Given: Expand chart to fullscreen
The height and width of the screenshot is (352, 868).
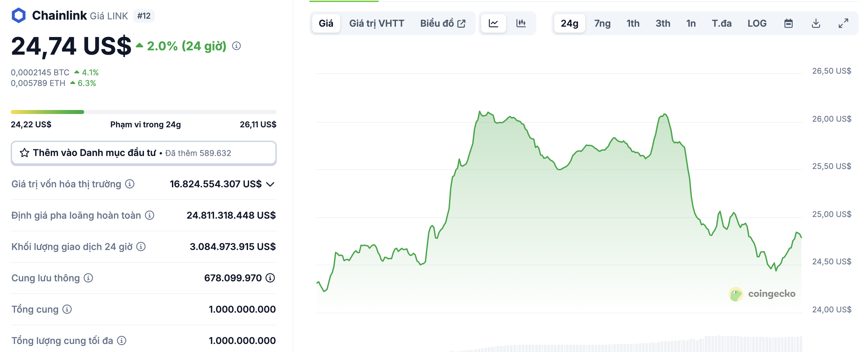Looking at the screenshot, I should point(843,23).
